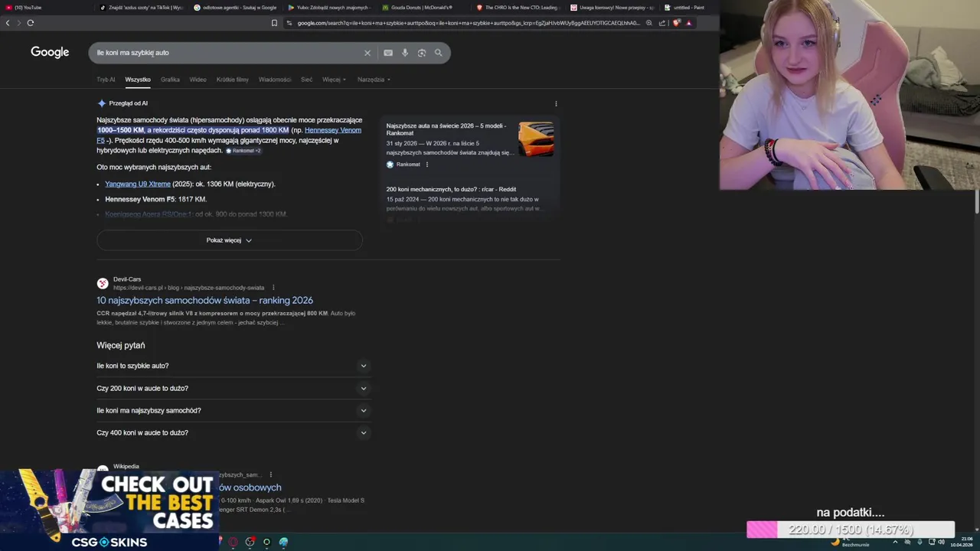Screen dimensions: 980x551
Task: Click the Opera GX icon in taskbar
Action: [233, 542]
